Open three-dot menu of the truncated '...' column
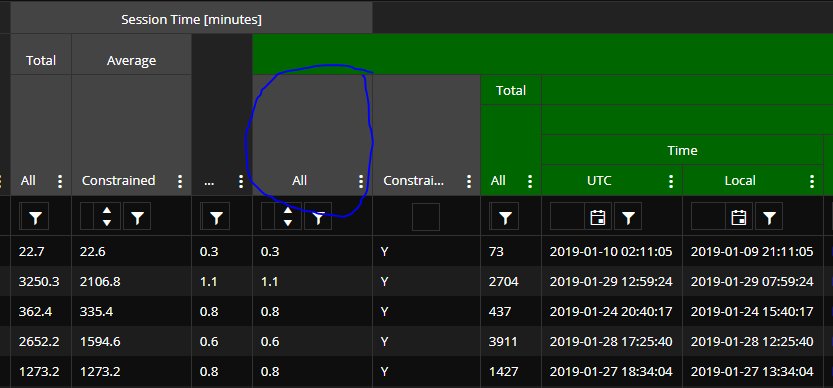 pyautogui.click(x=241, y=181)
